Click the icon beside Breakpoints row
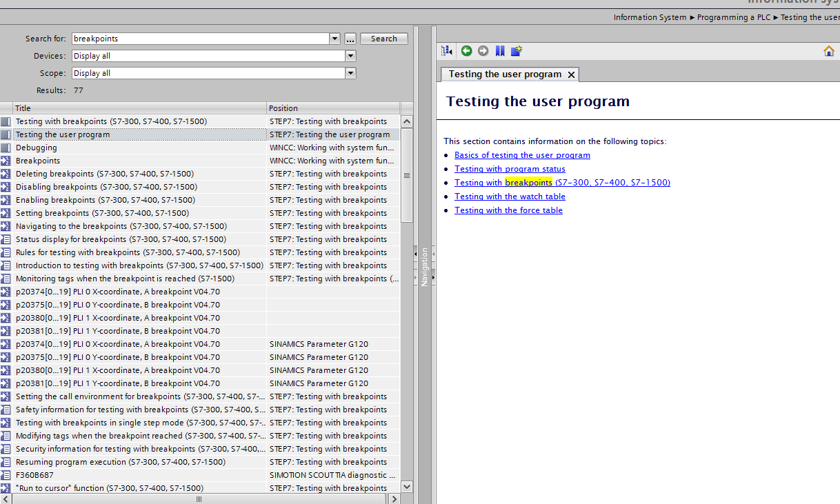Image resolution: width=840 pixels, height=504 pixels. (6, 161)
